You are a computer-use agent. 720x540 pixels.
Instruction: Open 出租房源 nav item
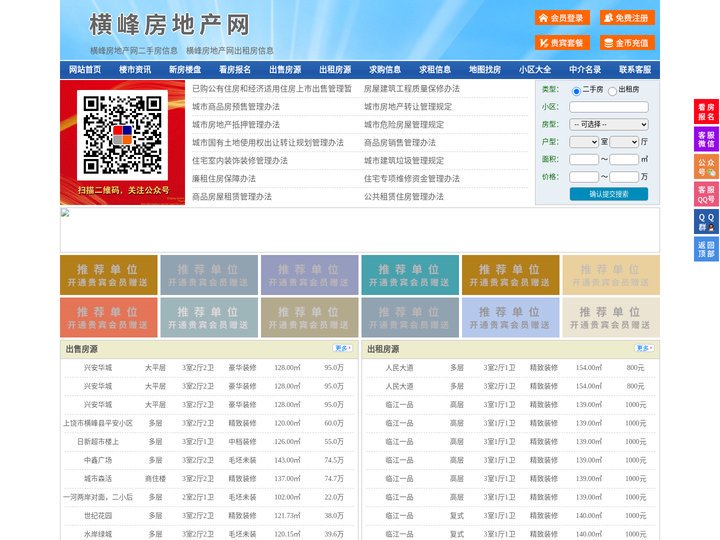tap(335, 70)
